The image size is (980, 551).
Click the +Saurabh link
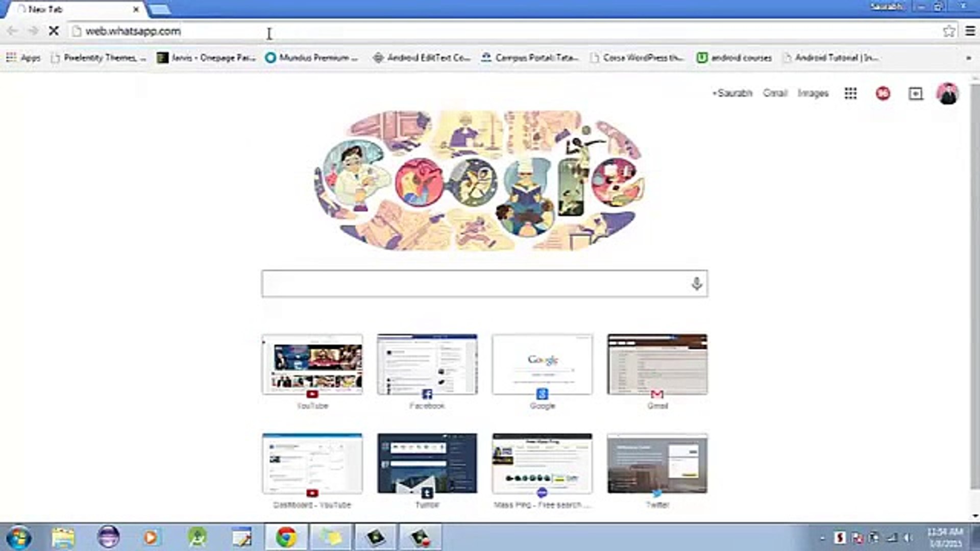pyautogui.click(x=732, y=93)
